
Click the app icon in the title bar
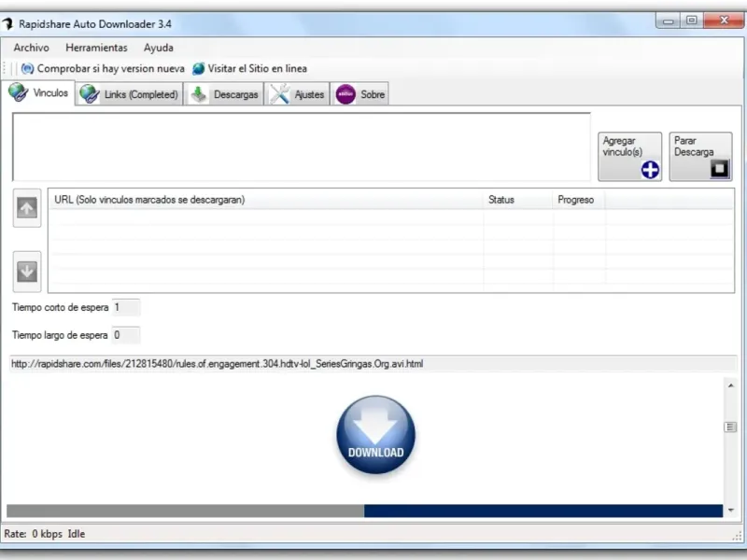pos(7,24)
